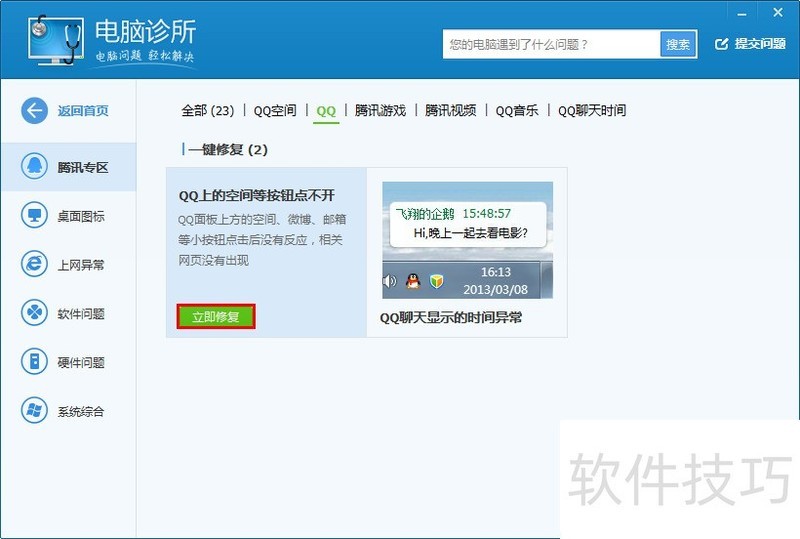The height and width of the screenshot is (539, 800).
Task: Select 系统综合 sidebar label
Action: tap(81, 411)
